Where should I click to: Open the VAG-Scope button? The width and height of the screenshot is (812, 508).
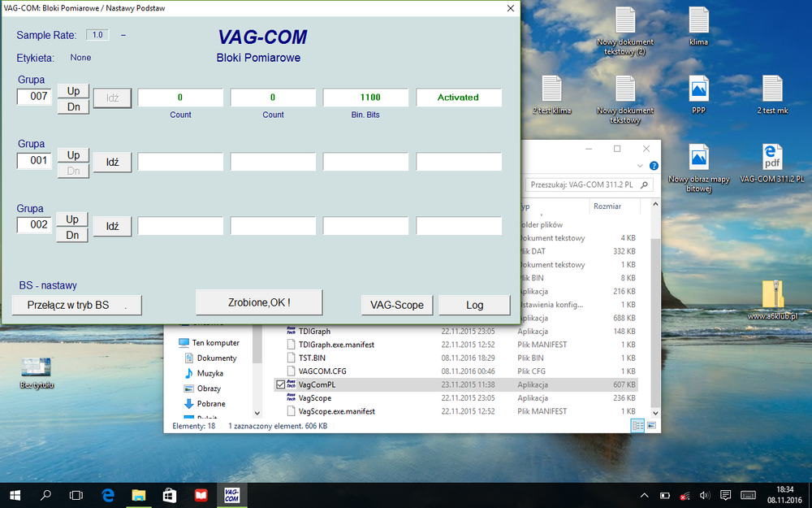click(x=397, y=305)
